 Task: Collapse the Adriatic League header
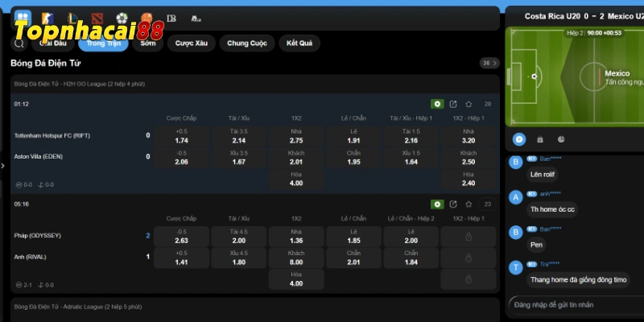tap(255, 307)
